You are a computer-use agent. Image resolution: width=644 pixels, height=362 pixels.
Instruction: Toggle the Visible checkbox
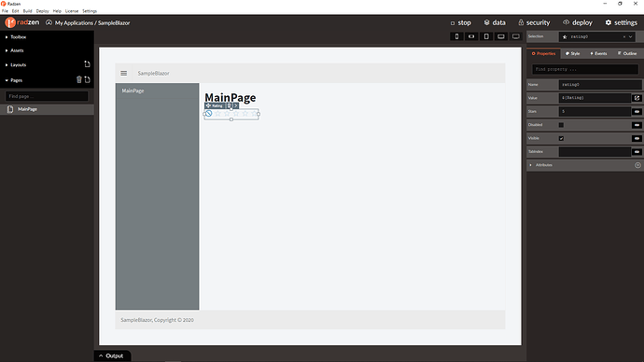click(x=561, y=138)
